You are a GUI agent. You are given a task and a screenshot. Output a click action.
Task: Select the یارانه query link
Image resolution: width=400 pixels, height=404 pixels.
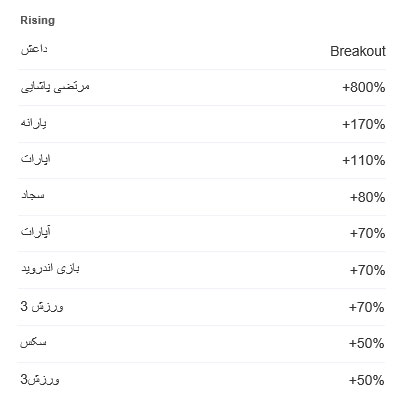tap(34, 123)
